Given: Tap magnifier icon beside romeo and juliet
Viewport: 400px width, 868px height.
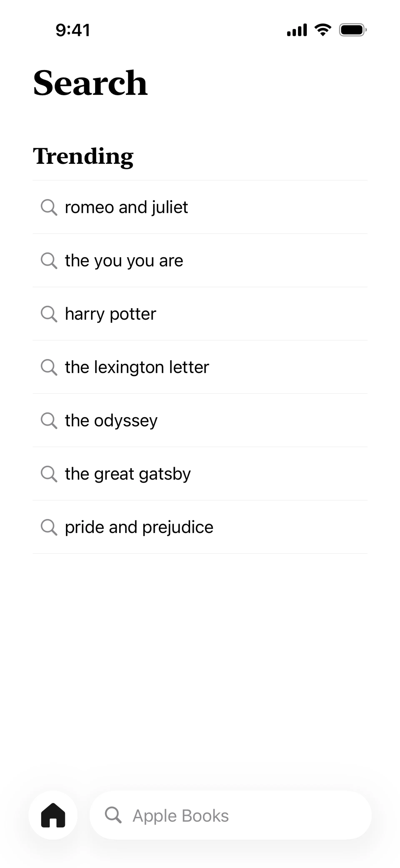Looking at the screenshot, I should [x=49, y=207].
